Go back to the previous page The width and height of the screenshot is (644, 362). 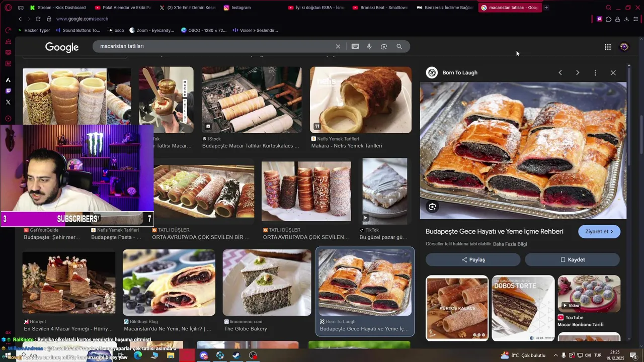(20, 19)
